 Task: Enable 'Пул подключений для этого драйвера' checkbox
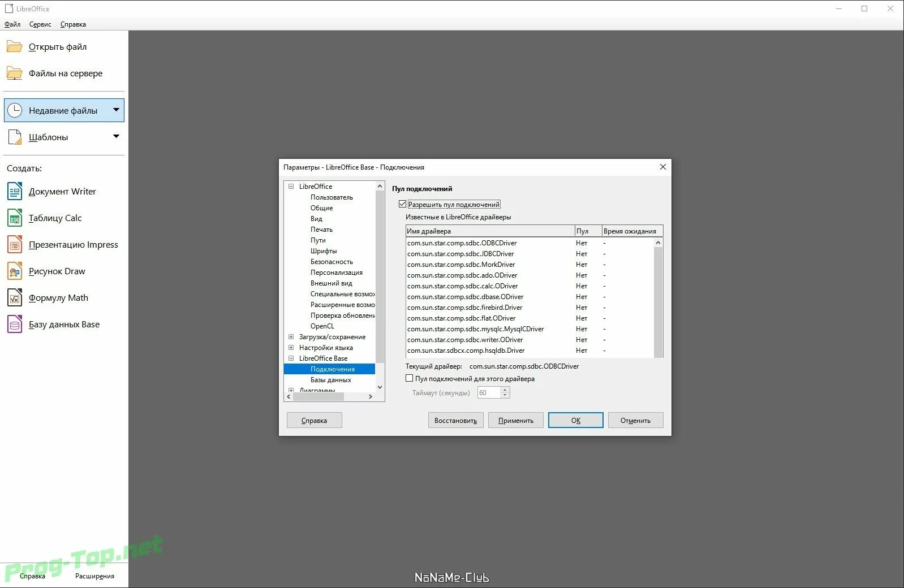coord(409,378)
